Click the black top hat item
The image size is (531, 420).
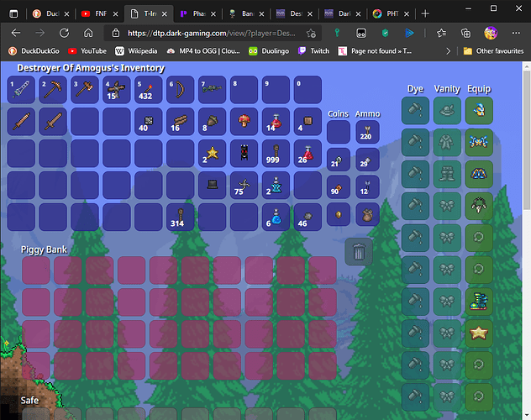pos(212,185)
